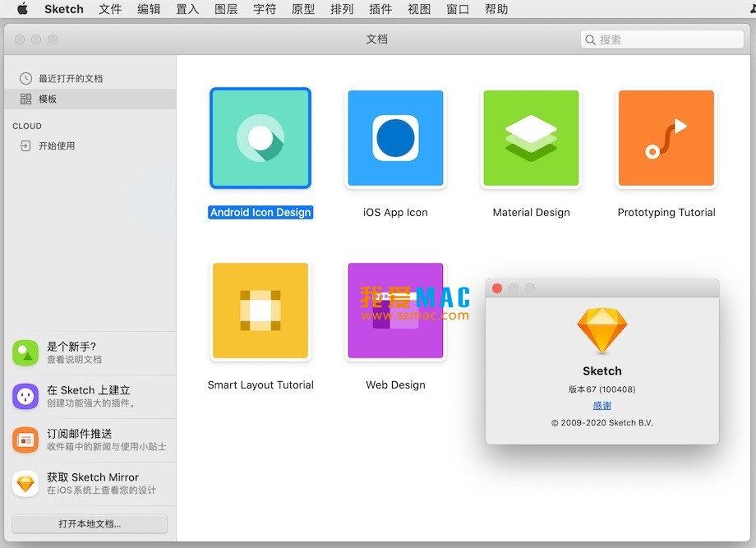Open the Web Design template

[395, 311]
